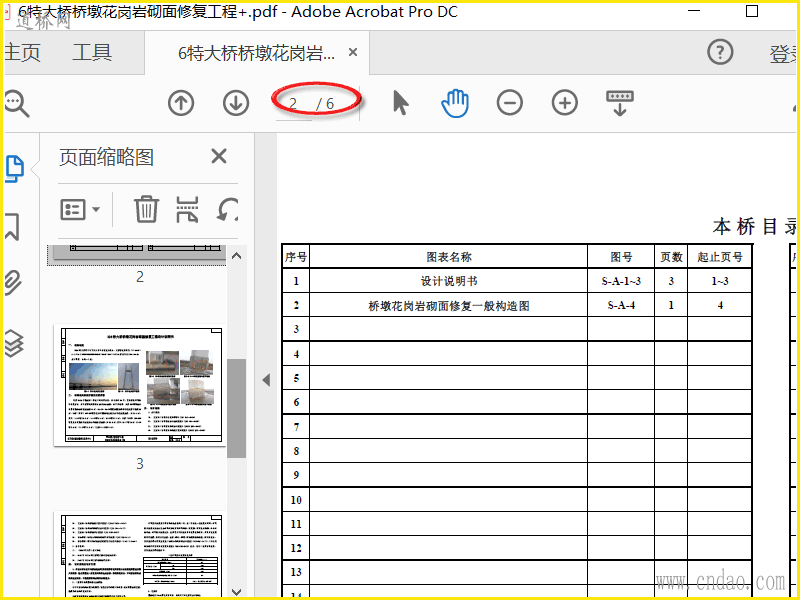Minimize the Acrobat window

(x=694, y=11)
